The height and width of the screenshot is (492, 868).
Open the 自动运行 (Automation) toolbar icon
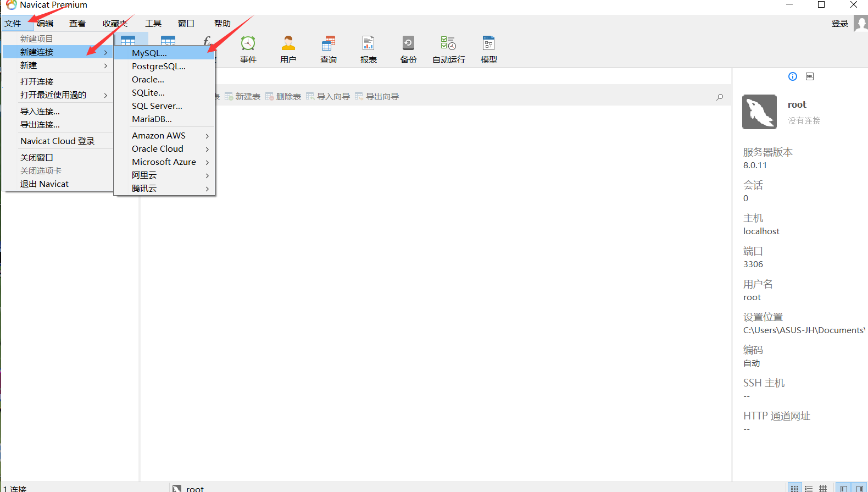point(449,49)
